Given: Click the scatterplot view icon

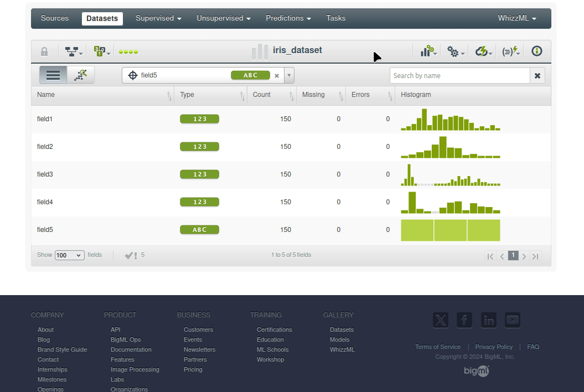Looking at the screenshot, I should (x=81, y=75).
